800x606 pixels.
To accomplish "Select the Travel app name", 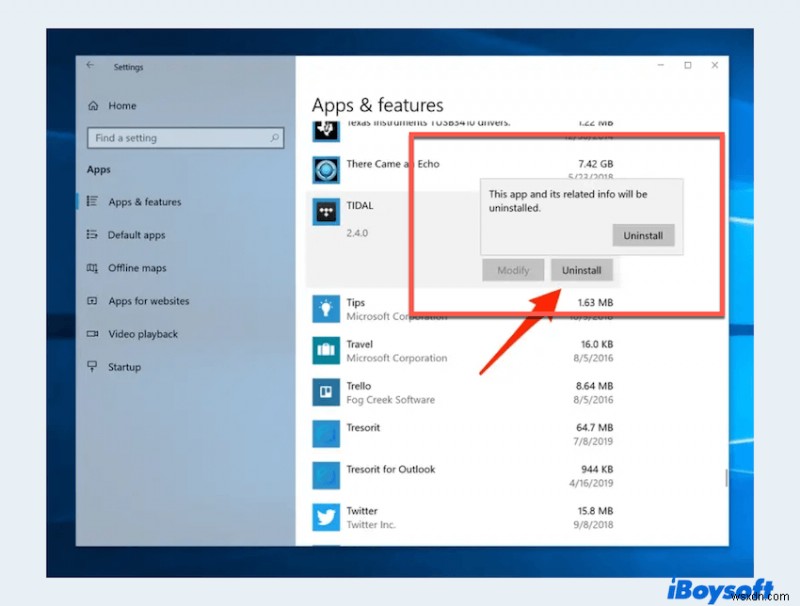I will click(x=360, y=344).
